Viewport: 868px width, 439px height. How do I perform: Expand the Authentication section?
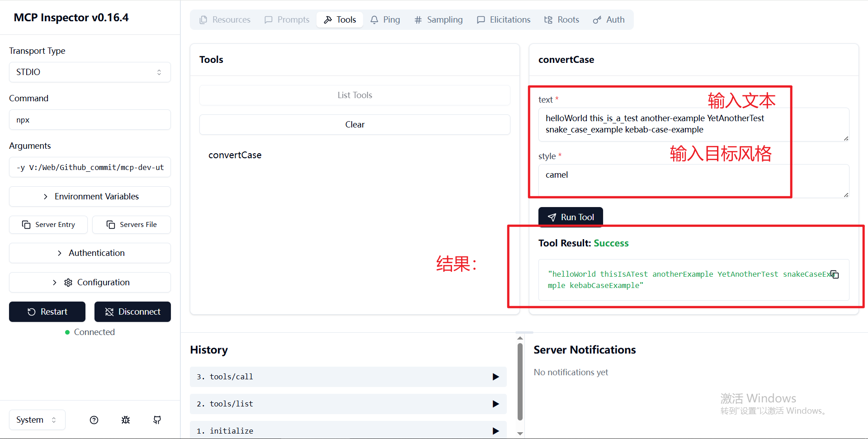(x=90, y=253)
